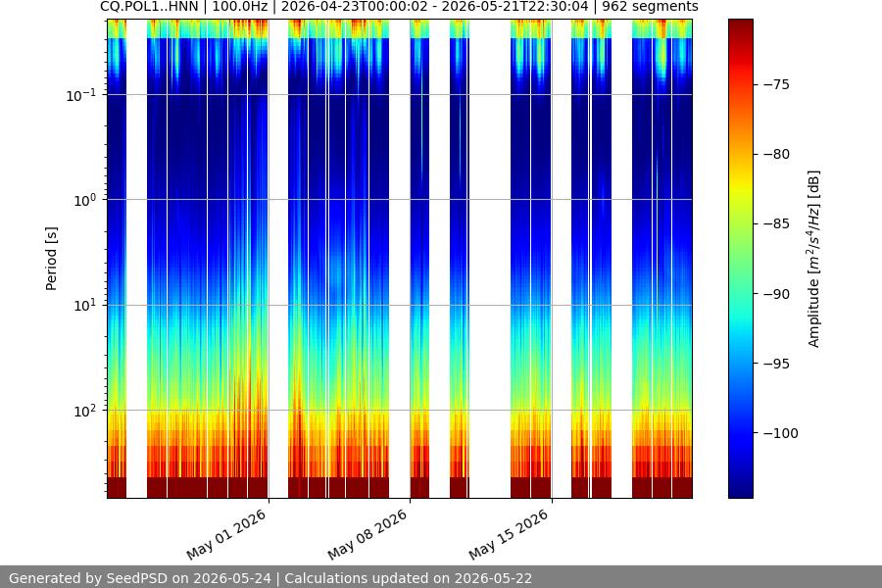Click the dark blue bottom of the colorbar

(x=740, y=490)
